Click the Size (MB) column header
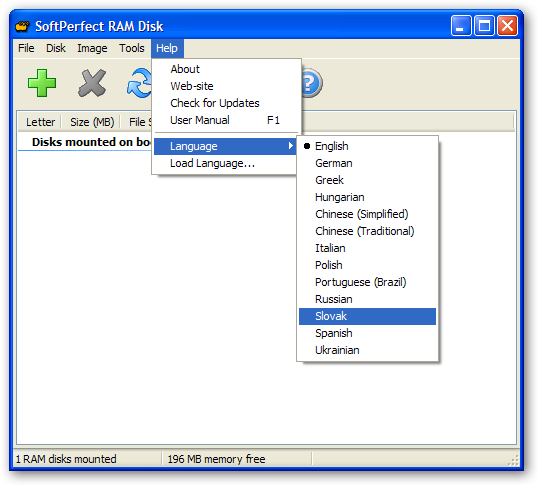This screenshot has width=538, height=485. point(92,122)
